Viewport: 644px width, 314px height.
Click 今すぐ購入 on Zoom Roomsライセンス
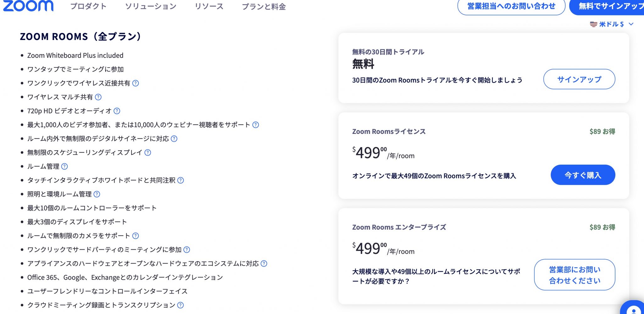(583, 175)
